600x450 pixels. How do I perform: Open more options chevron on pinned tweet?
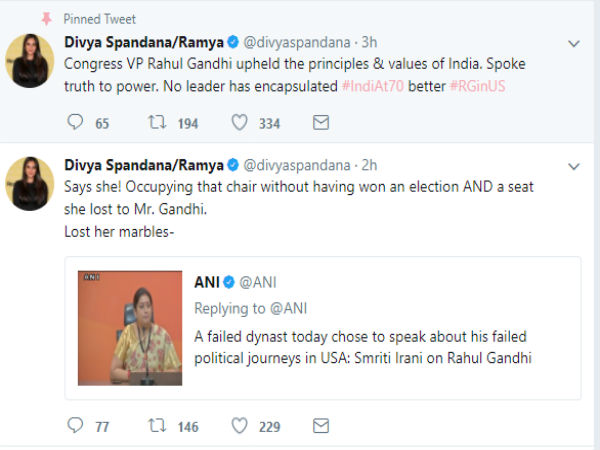click(574, 44)
